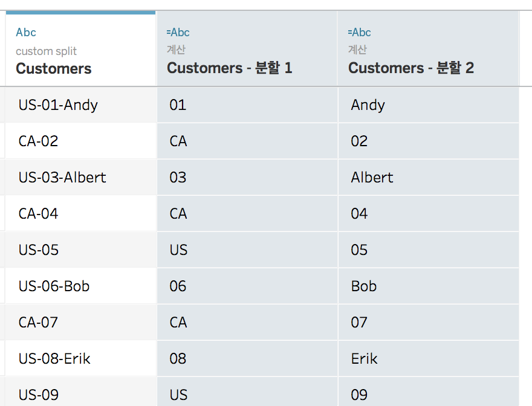This screenshot has width=532, height=406.
Task: Click the Andy value in 분할 2
Action: point(368,105)
